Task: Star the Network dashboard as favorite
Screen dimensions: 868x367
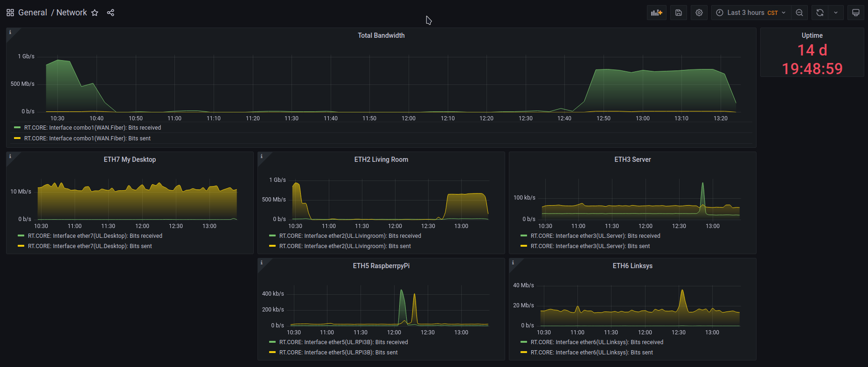Action: point(95,13)
